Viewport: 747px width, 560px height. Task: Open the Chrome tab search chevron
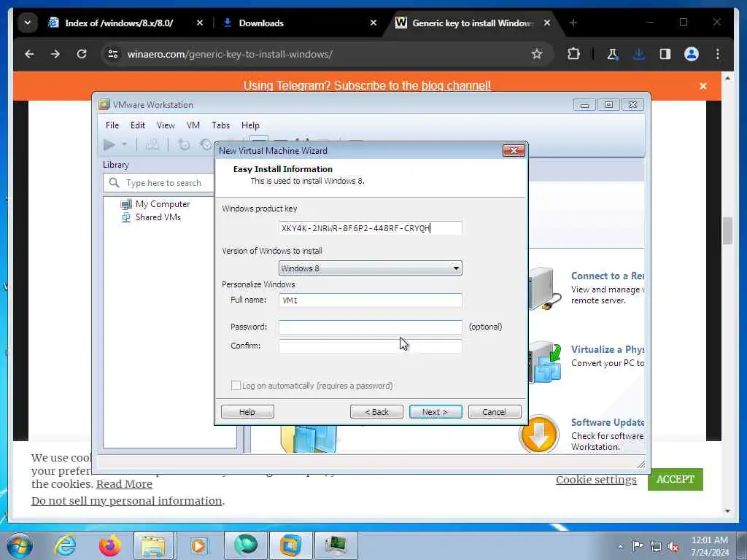click(x=28, y=23)
